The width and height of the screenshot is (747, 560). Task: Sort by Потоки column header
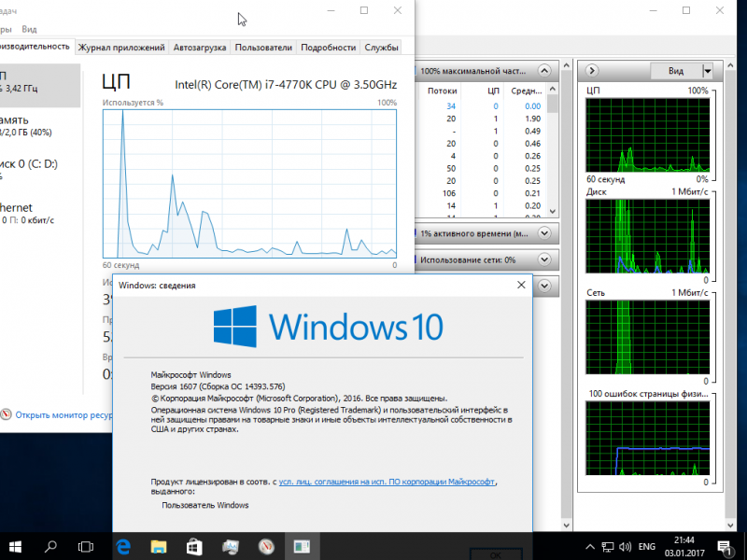[442, 91]
